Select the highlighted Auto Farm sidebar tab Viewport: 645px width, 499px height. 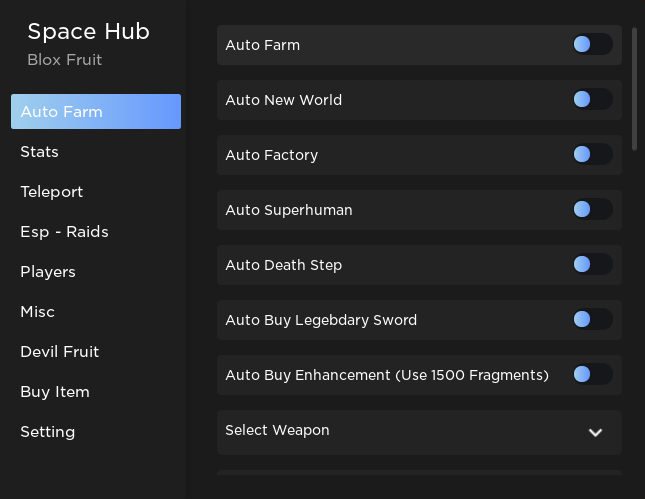[x=96, y=111]
